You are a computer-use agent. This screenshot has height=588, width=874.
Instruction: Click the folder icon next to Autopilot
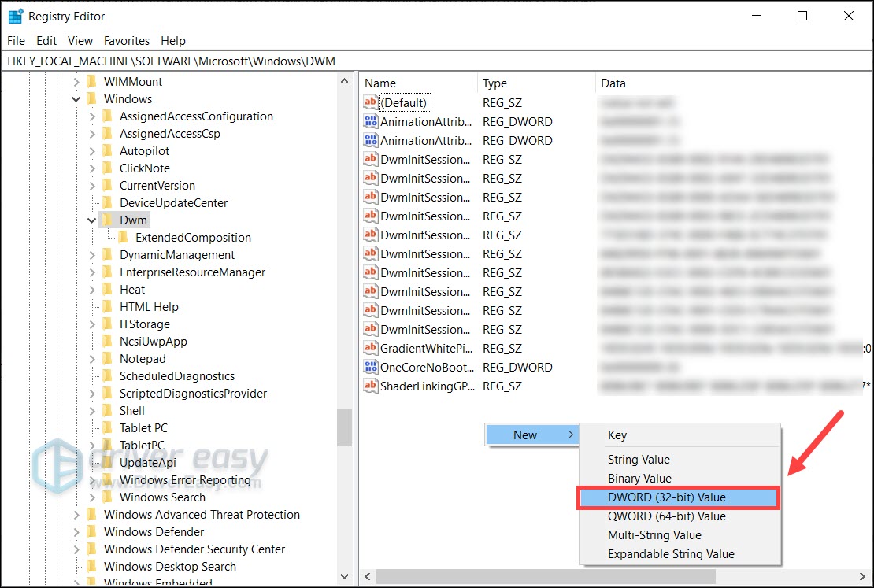[108, 151]
